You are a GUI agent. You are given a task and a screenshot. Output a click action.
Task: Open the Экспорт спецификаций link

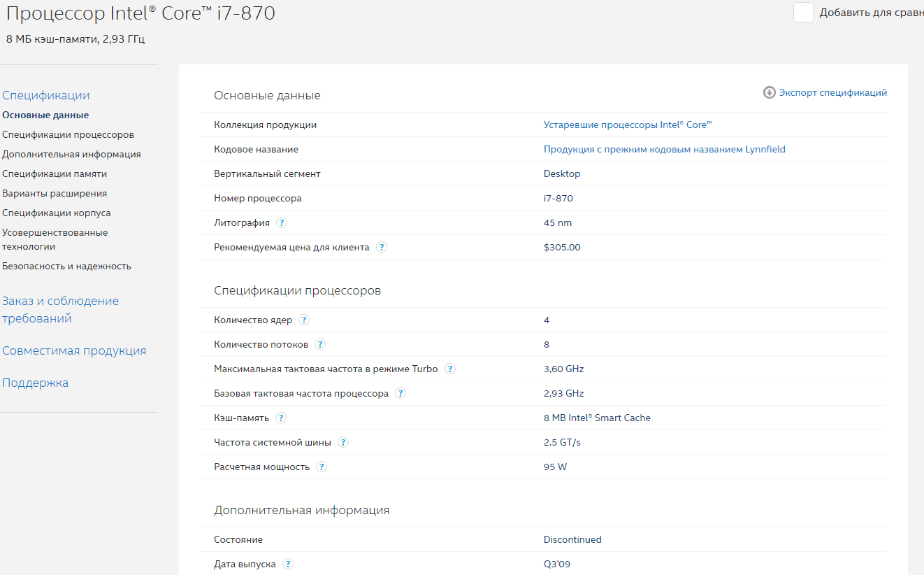[x=833, y=92]
